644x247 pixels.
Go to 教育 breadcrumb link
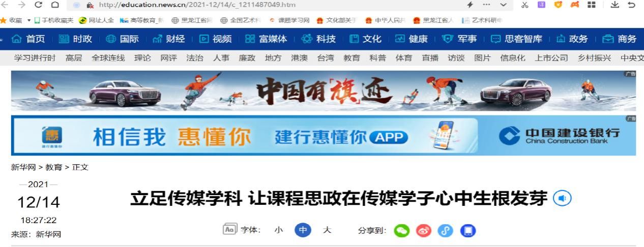point(54,167)
